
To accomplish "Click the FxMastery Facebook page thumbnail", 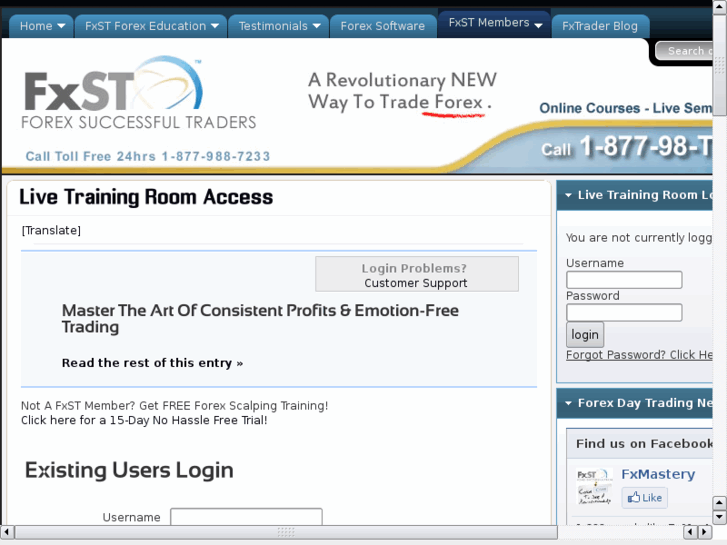I will pos(594,487).
